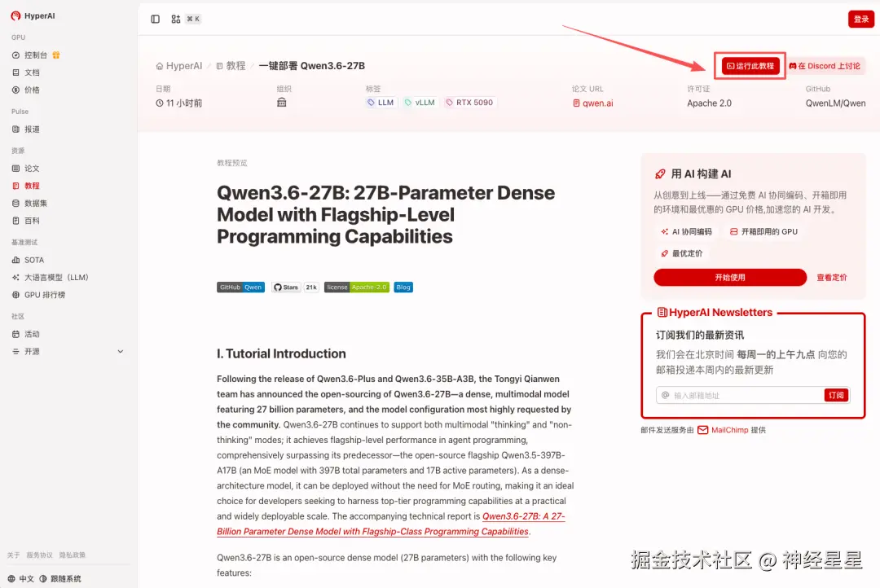The image size is (880, 588).
Task: Click the organization building icon
Action: (x=282, y=102)
